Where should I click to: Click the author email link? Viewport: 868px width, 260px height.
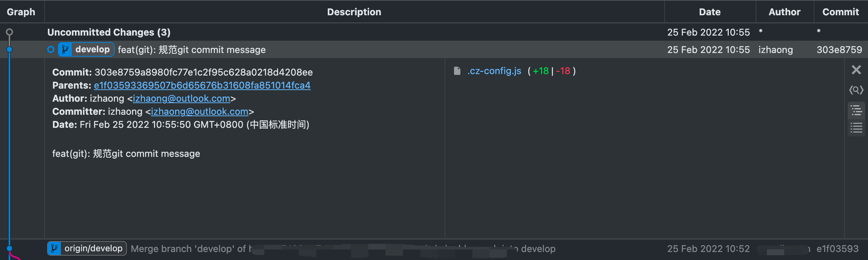pyautogui.click(x=181, y=98)
